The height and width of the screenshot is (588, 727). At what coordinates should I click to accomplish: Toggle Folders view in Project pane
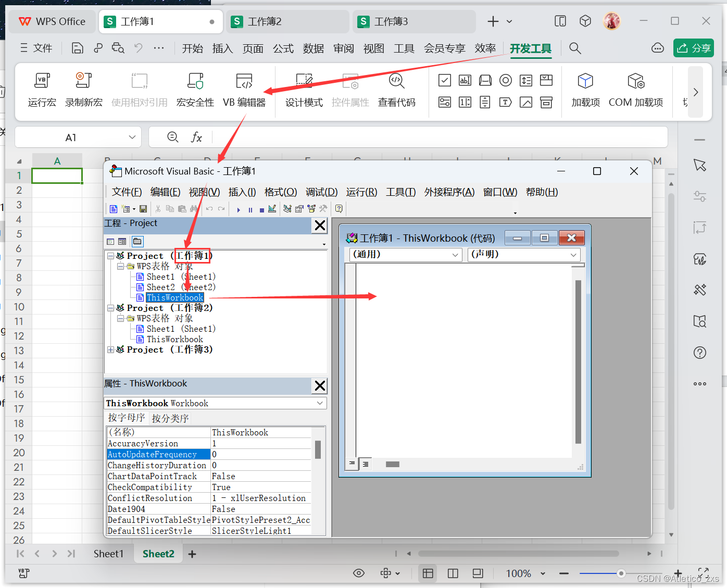coord(137,241)
